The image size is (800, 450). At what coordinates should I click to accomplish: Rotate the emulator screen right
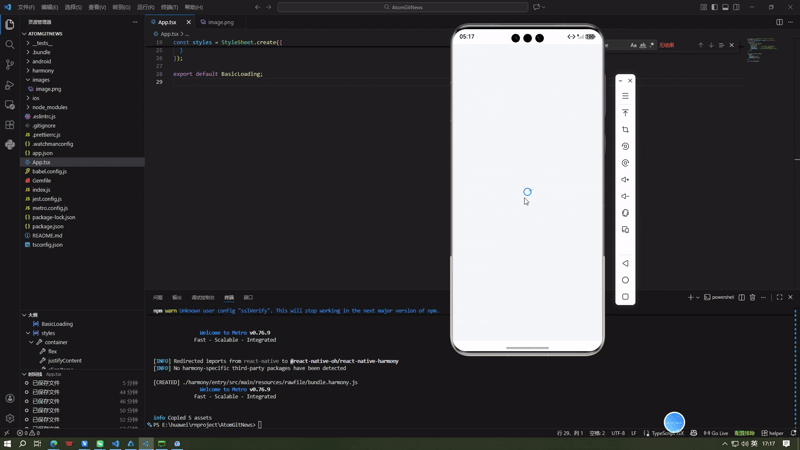625,163
